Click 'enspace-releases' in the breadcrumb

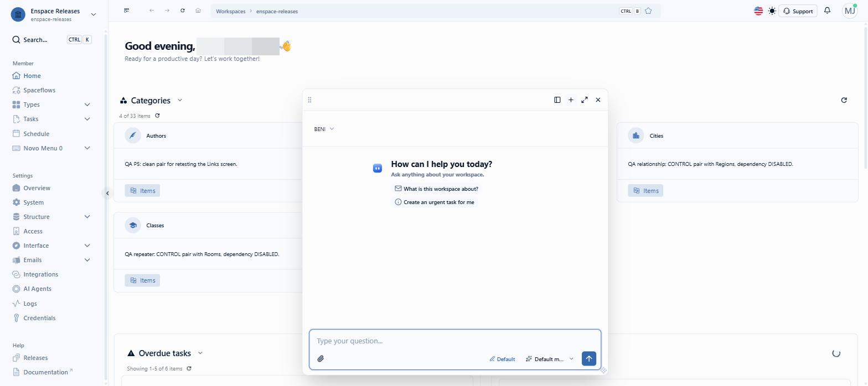[x=277, y=11]
